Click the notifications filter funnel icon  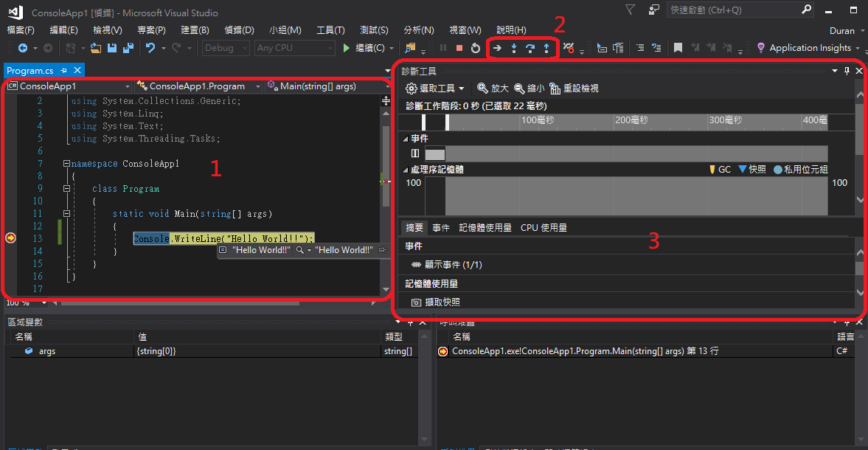pos(630,10)
